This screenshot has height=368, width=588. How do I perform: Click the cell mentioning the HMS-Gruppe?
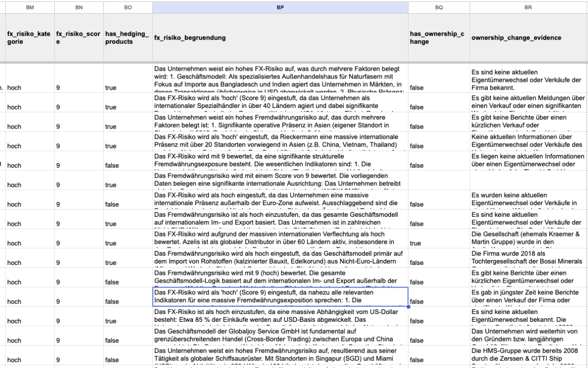(528, 355)
